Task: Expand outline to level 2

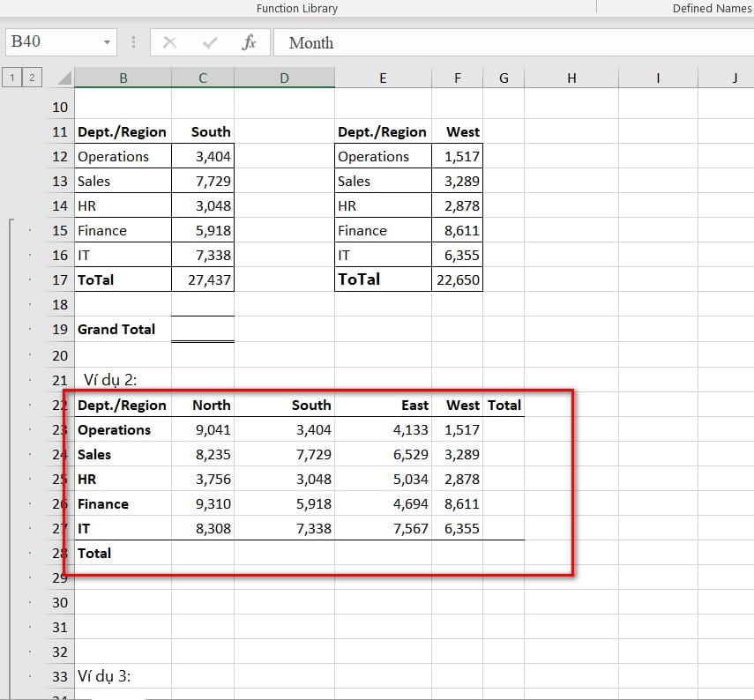Action: [32, 78]
